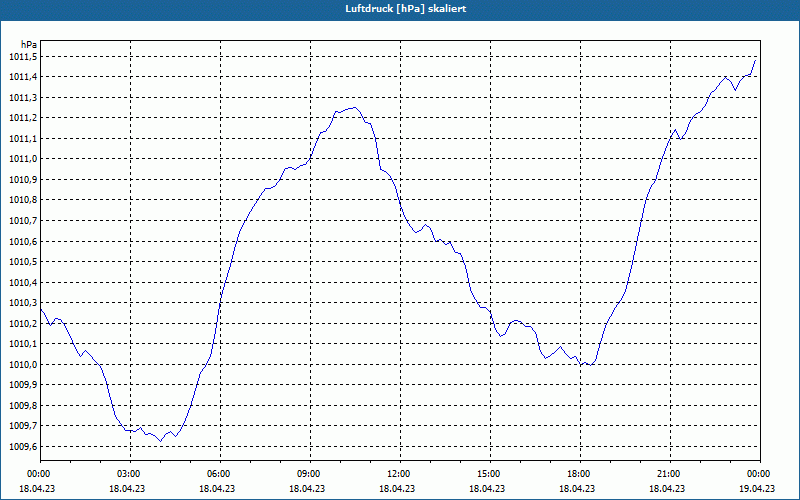The height and width of the screenshot is (500, 800).
Task: Click the 18:00 time axis label
Action: (580, 474)
